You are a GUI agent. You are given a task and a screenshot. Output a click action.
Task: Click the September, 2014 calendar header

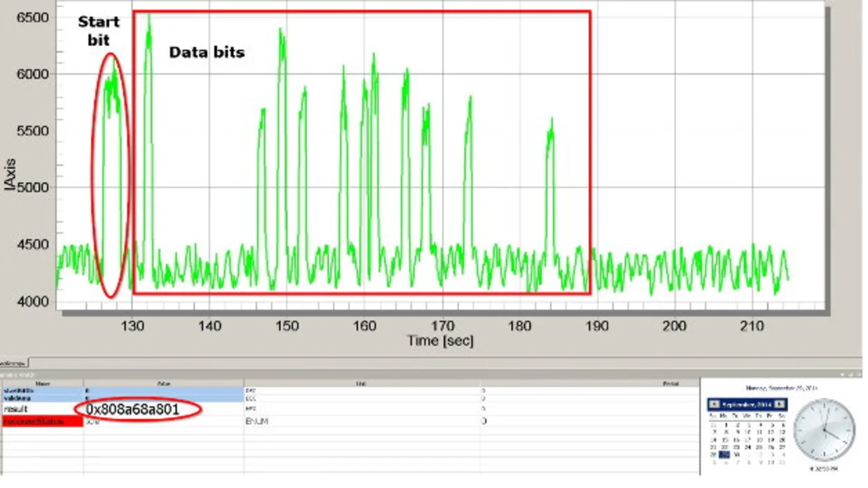[747, 405]
